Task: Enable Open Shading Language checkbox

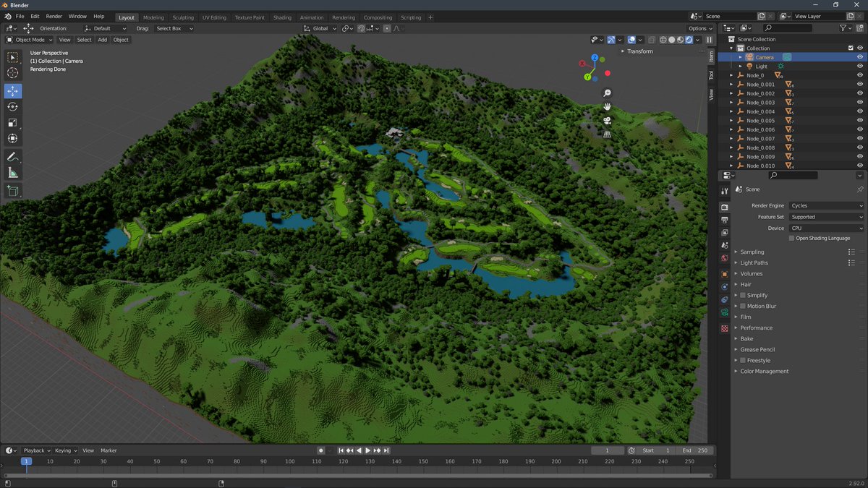Action: [x=792, y=238]
